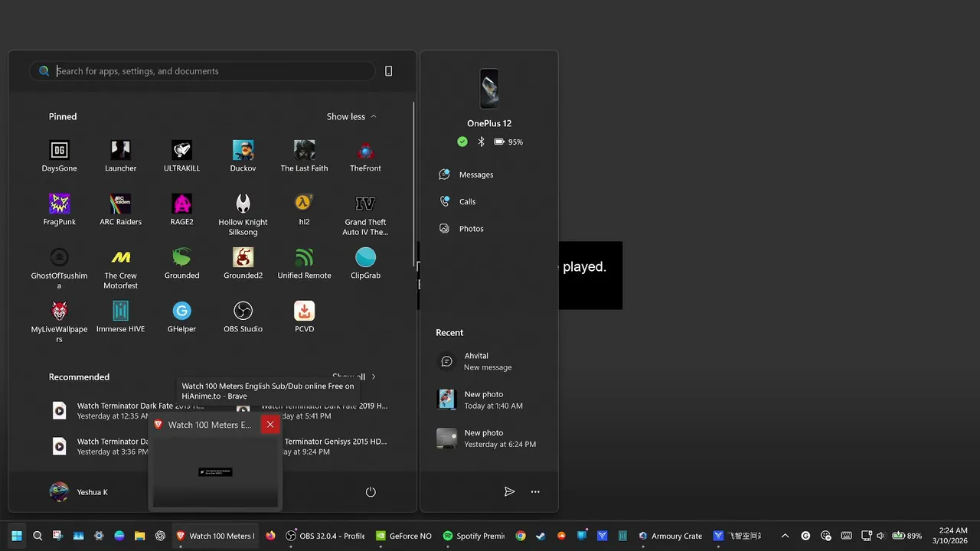Switch to OBS 32.0.4 taskbar window
The height and width of the screenshot is (551, 980).
[x=325, y=536]
